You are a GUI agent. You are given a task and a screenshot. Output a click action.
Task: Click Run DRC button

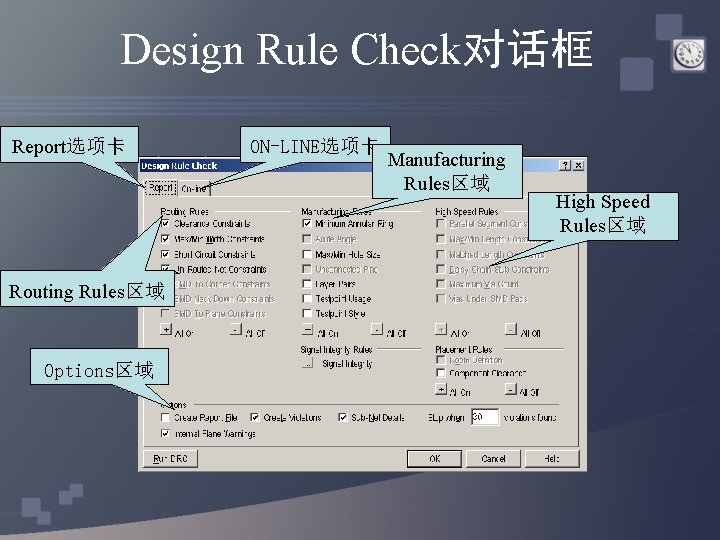point(170,458)
